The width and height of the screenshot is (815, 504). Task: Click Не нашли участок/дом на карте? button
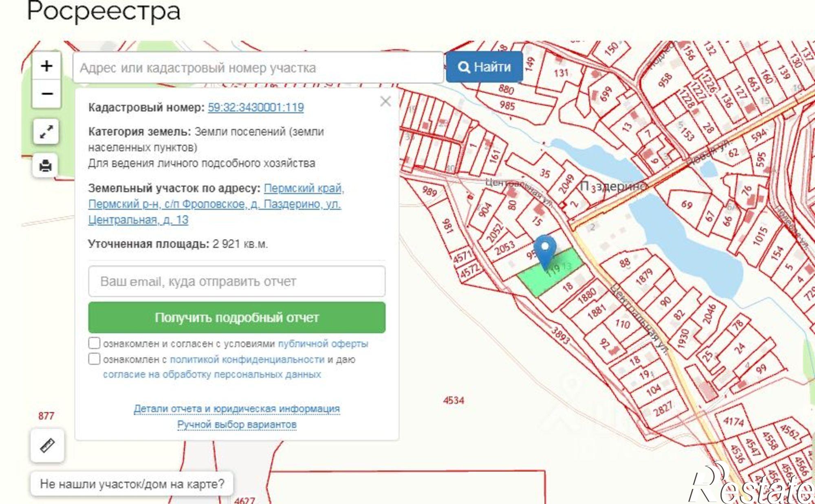[132, 484]
